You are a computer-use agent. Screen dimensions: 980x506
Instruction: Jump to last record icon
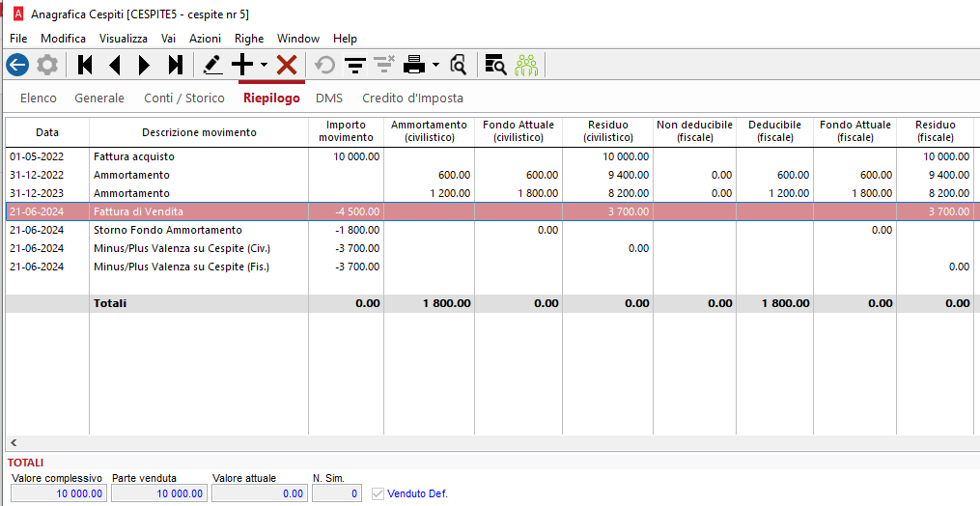coord(176,65)
